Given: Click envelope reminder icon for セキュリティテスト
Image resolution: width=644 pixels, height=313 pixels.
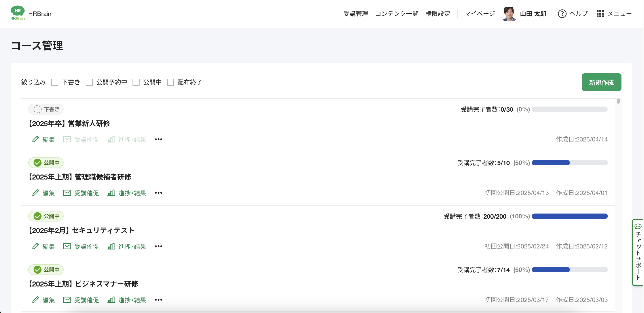Looking at the screenshot, I should click(67, 246).
